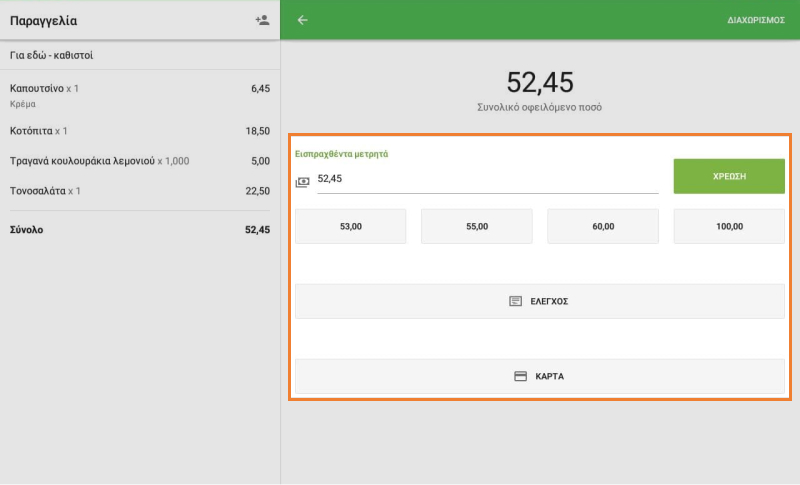Click the large 52,45 total amount due
The width and height of the screenshot is (800, 485).
coord(540,83)
